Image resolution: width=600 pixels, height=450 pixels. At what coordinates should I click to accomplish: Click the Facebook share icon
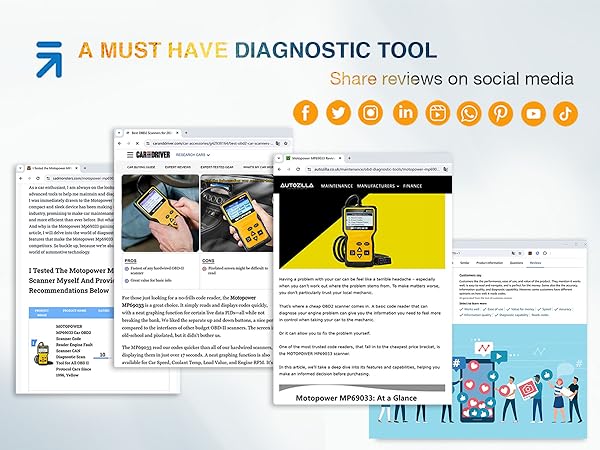(306, 113)
